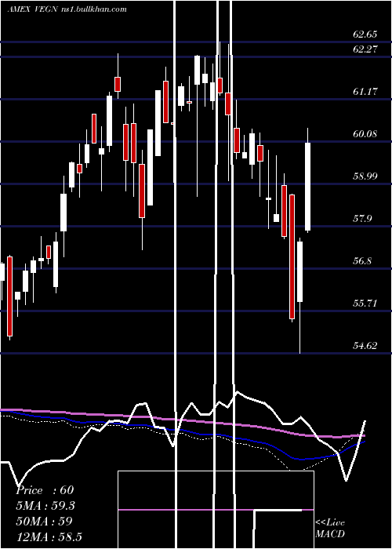
Task: Click the 62.27 price level label
Action: pyautogui.click(x=365, y=49)
